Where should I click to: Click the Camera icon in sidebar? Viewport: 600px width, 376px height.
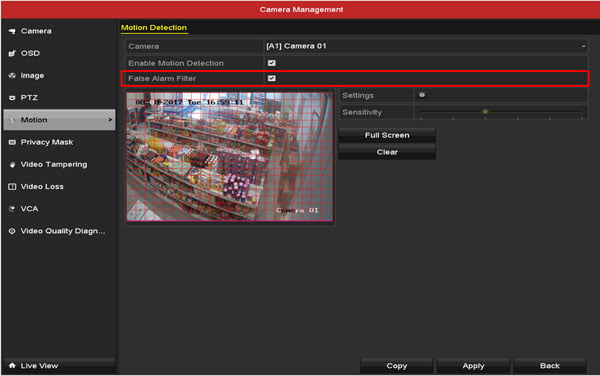(x=12, y=31)
